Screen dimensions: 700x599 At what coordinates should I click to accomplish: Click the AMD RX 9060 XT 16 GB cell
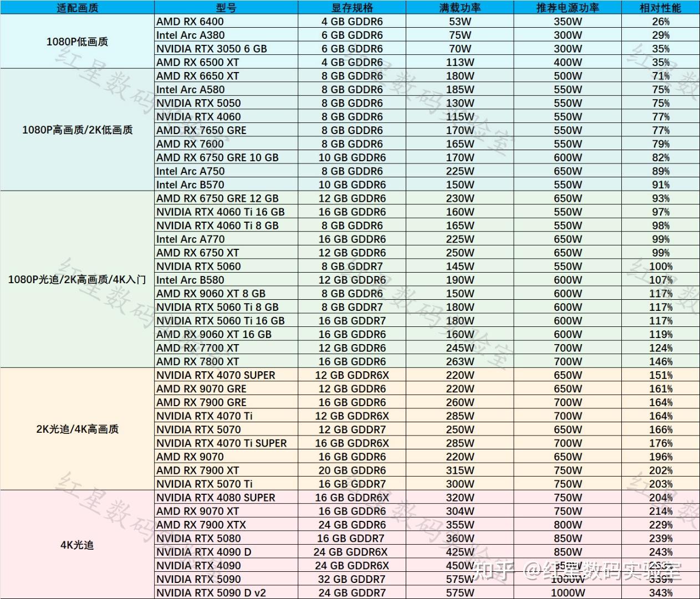226,334
